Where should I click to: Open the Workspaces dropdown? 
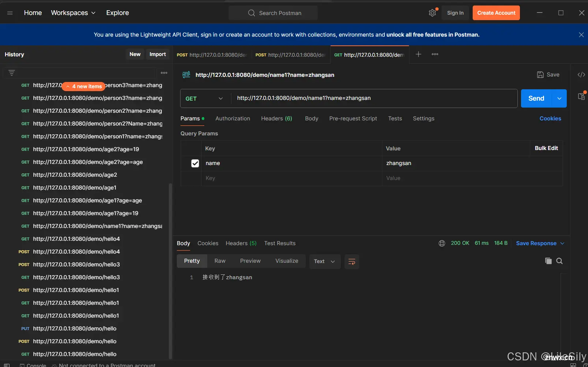pyautogui.click(x=73, y=13)
